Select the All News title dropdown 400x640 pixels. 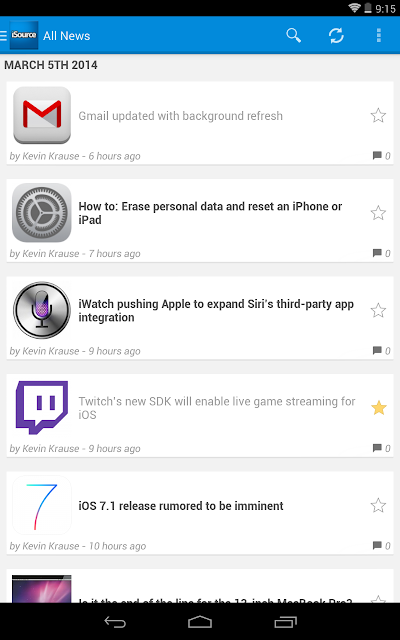point(67,36)
